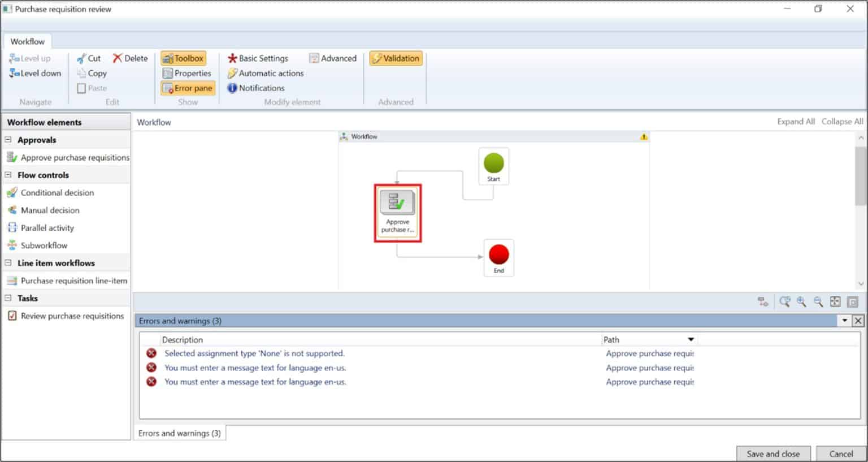Screen dimensions: 868x462
Task: Select the Subworkflow flow control
Action: click(43, 245)
